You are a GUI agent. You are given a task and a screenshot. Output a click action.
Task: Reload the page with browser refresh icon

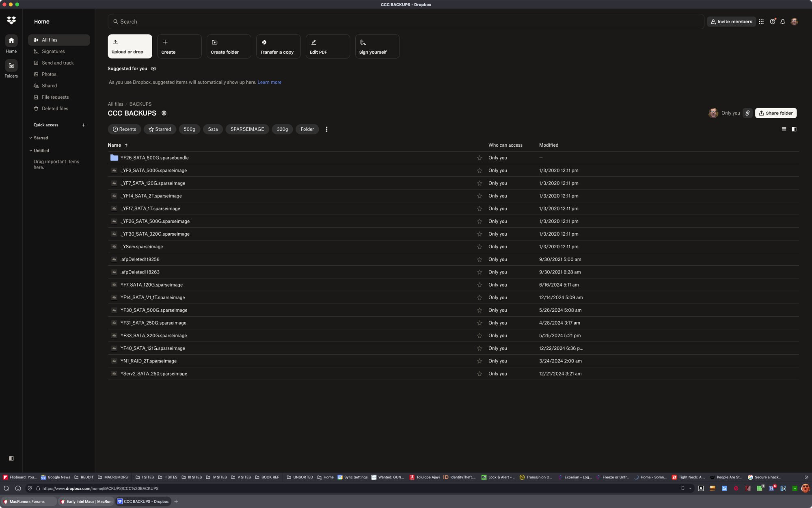pos(6,488)
